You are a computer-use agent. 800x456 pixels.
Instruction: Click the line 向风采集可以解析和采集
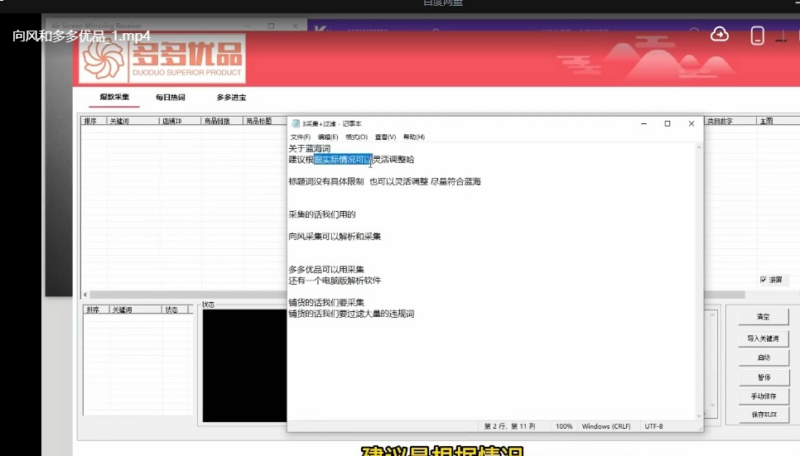[335, 237]
